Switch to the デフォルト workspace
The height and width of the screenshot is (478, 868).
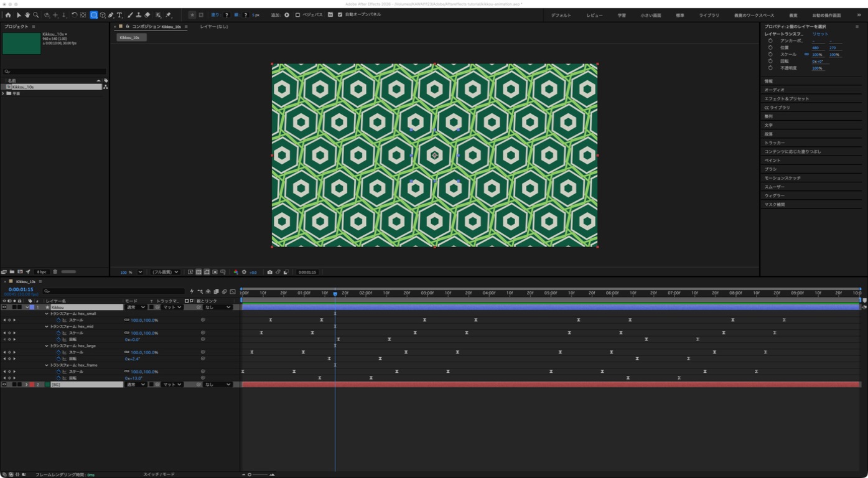561,15
